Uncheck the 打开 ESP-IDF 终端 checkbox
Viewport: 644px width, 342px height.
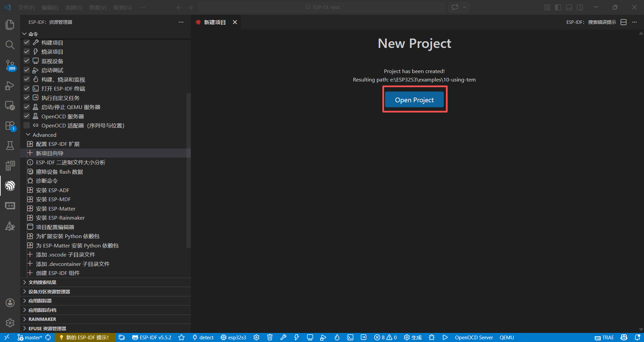pyautogui.click(x=27, y=89)
